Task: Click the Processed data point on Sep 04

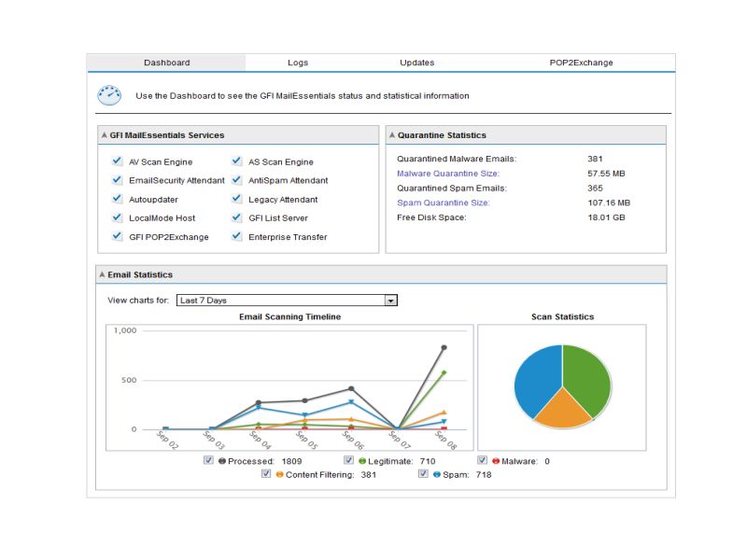Action: (x=259, y=402)
